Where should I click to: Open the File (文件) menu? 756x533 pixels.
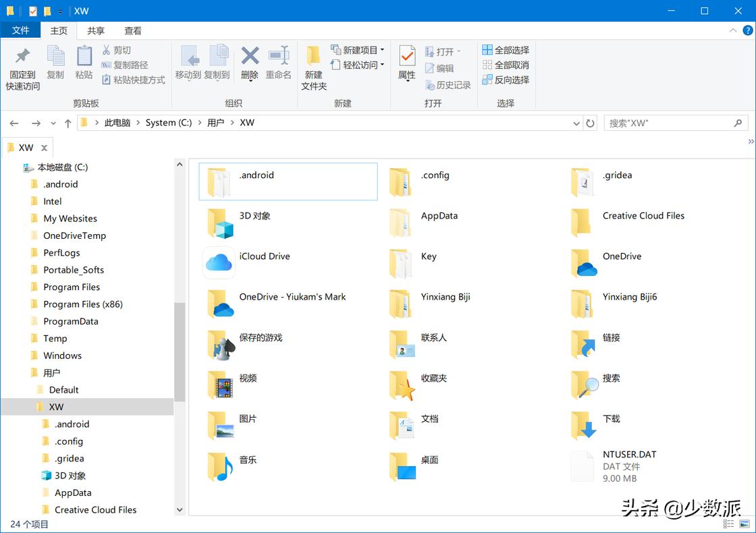[x=21, y=30]
